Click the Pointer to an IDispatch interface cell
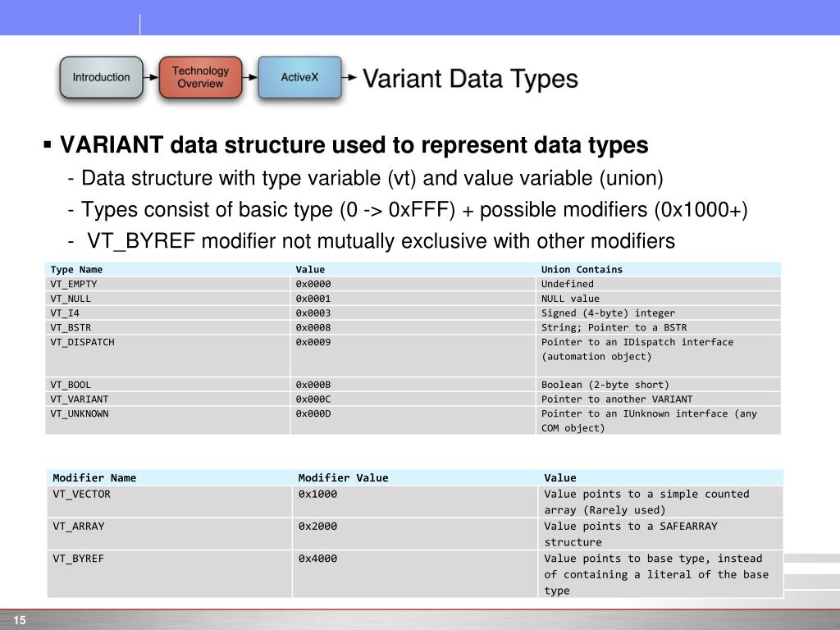 (659, 356)
